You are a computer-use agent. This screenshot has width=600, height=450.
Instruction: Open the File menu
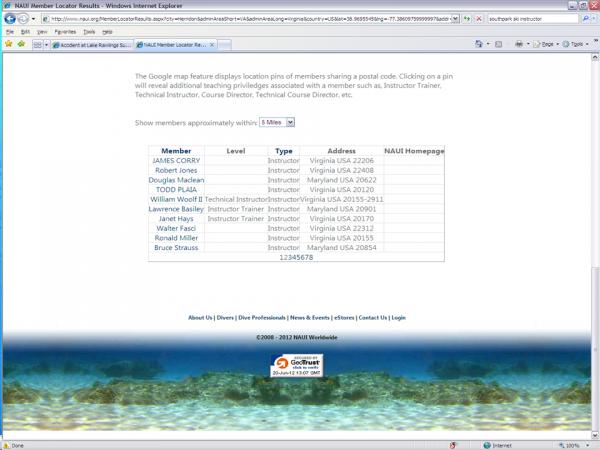pos(10,32)
